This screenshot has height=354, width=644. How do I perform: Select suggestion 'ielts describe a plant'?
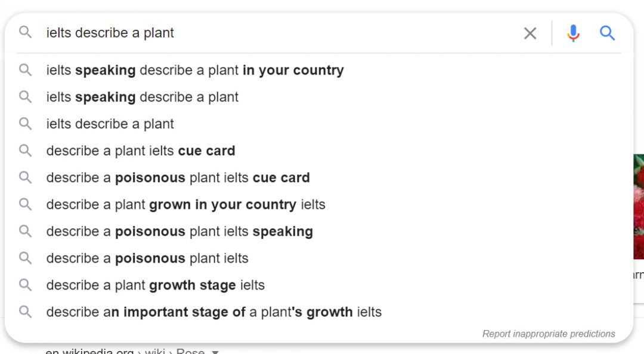coord(110,124)
